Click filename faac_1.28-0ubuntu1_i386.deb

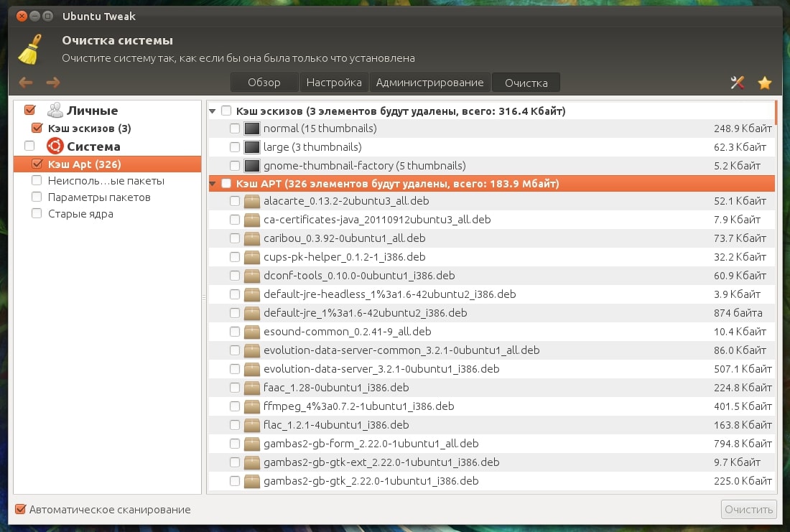pos(336,388)
